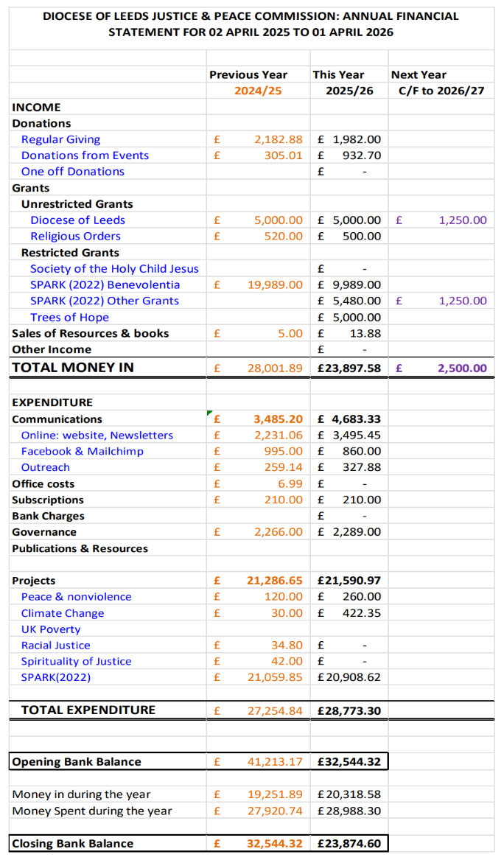The height and width of the screenshot is (860, 504).
Task: Select the 'This Year' column header
Action: [x=338, y=74]
